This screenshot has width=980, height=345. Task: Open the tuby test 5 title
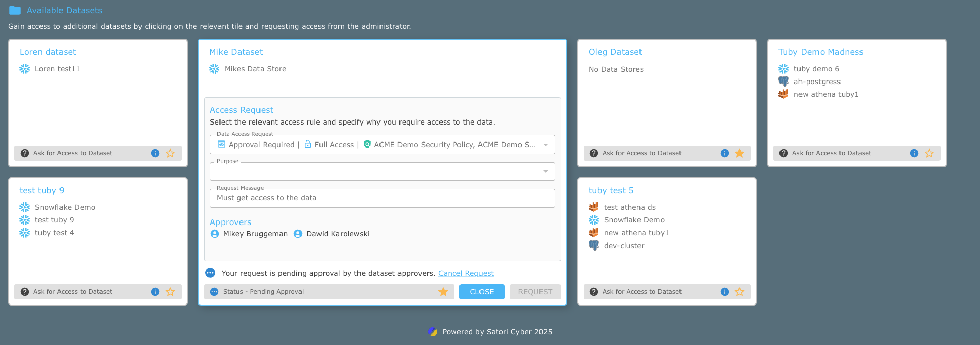611,190
